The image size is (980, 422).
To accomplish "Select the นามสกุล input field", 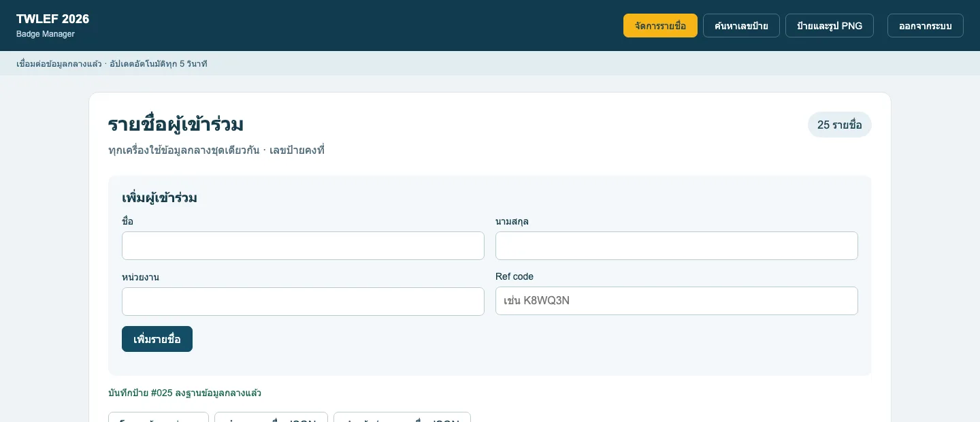I will click(676, 246).
